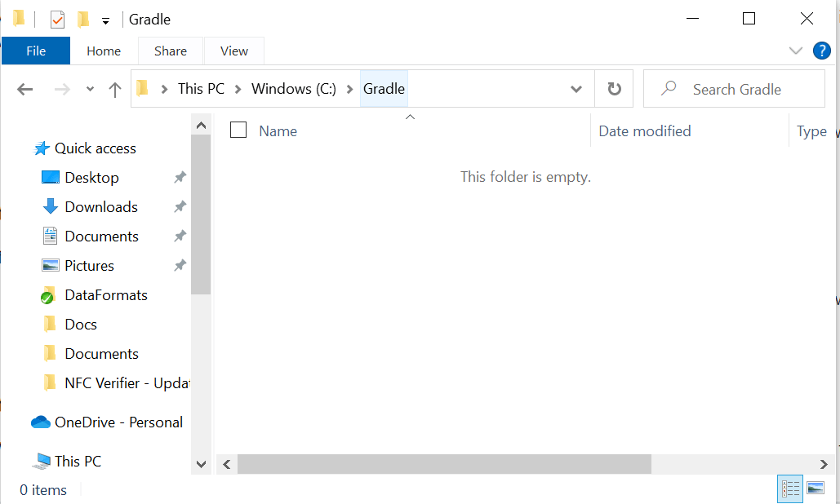Toggle the select-all checkbox next to Name
840x504 pixels.
[x=238, y=130]
